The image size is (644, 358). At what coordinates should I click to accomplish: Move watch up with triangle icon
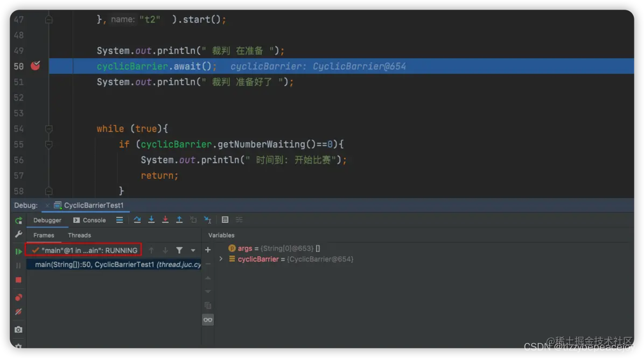[x=208, y=278]
